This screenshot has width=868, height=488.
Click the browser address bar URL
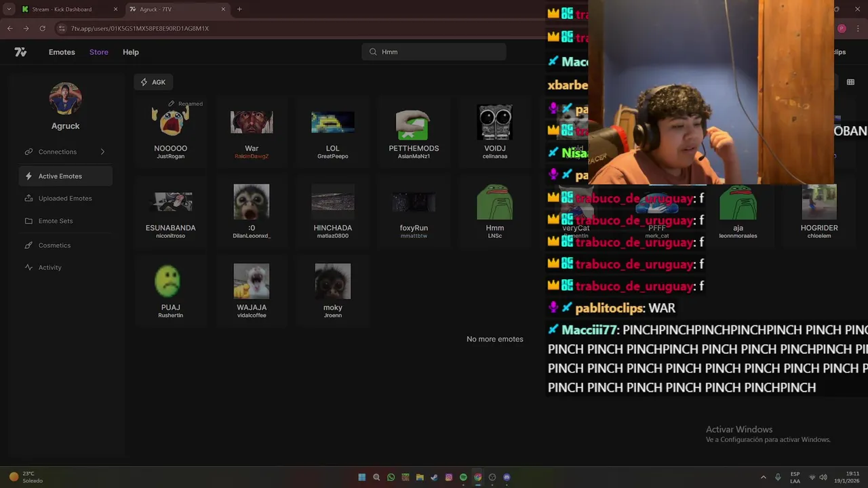(x=140, y=28)
